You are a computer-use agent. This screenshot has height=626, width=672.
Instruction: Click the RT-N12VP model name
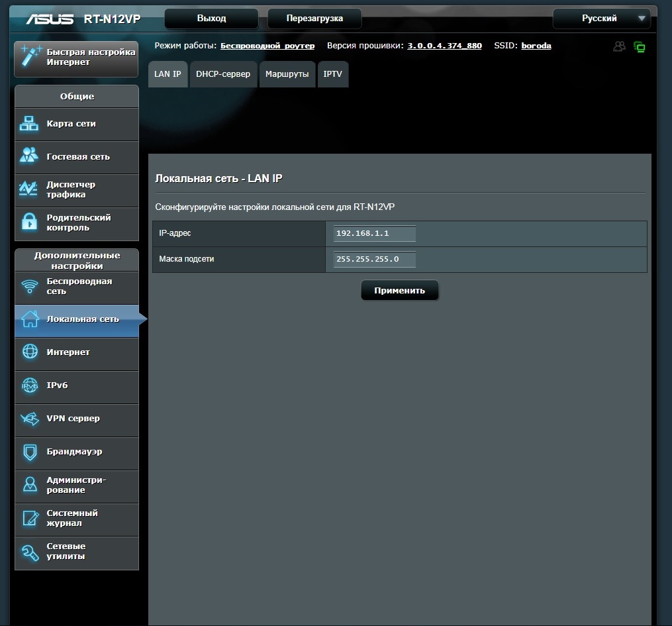click(x=112, y=19)
